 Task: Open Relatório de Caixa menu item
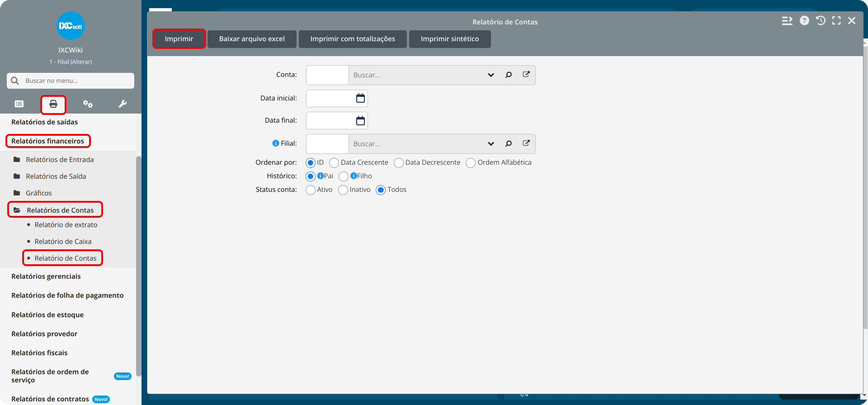point(63,241)
